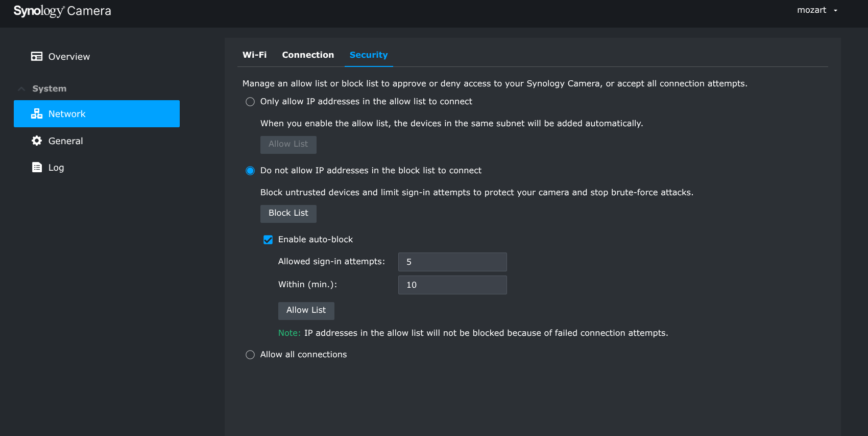Click Allow List button below auto-block fields
868x436 pixels.
coord(306,310)
